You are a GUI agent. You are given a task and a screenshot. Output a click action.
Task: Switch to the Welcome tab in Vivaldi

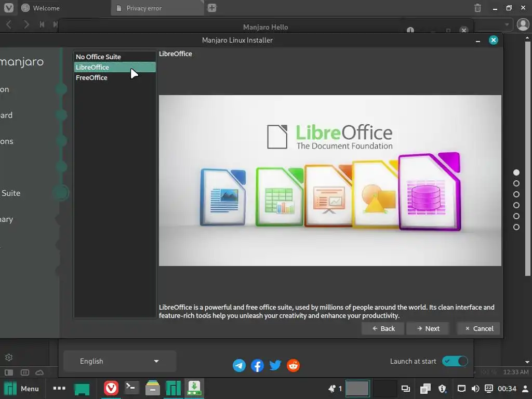pos(64,8)
